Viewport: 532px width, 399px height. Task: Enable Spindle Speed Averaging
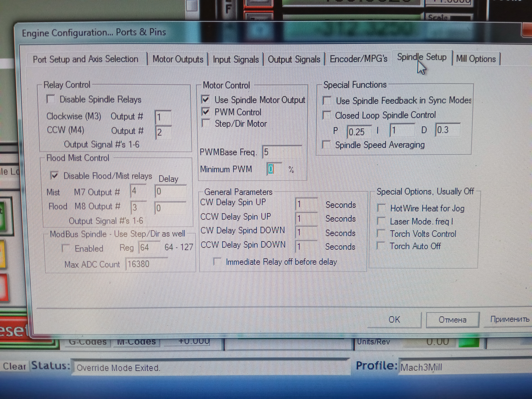[x=326, y=145]
